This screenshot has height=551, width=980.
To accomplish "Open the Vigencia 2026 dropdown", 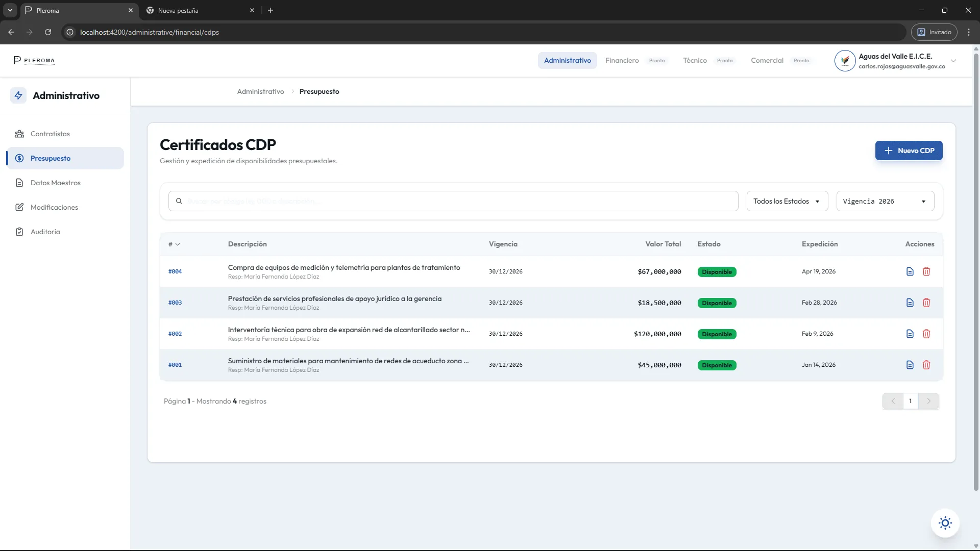I will coord(885,201).
